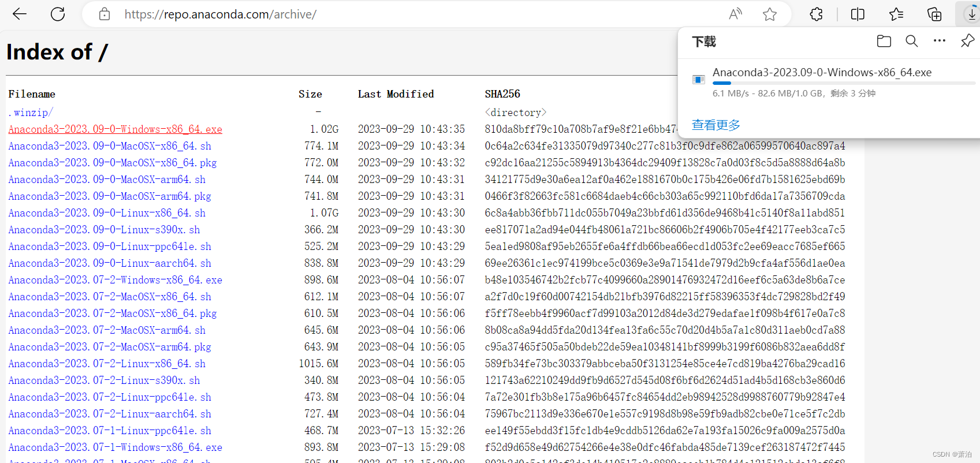Download Anaconda3-2023.07-1-Windows-x86_64.exe

[x=115, y=447]
